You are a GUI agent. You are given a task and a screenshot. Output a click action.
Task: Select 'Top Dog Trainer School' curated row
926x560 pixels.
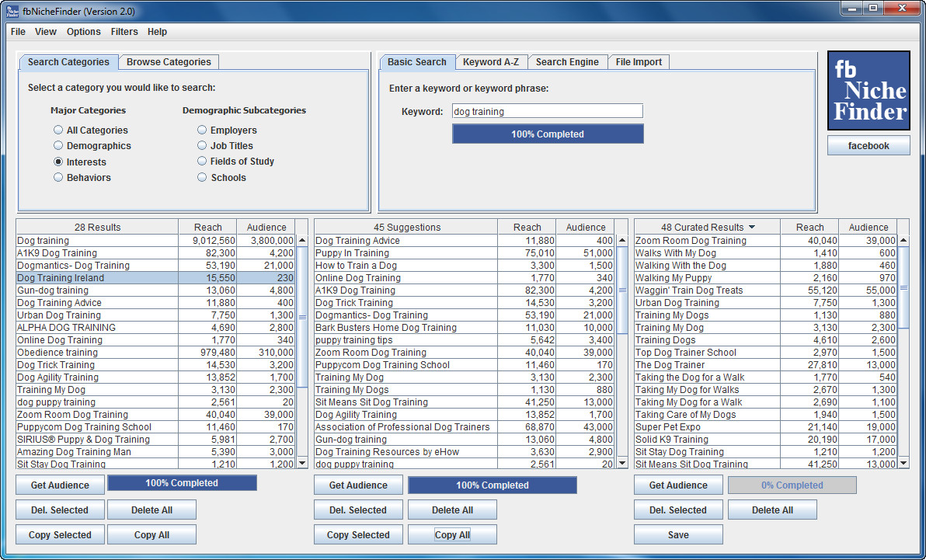tap(765, 352)
